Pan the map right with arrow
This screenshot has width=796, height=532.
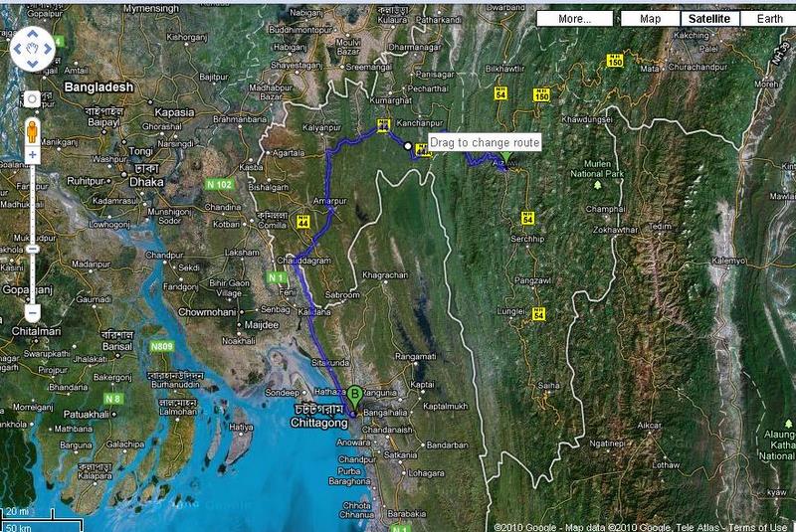pyautogui.click(x=48, y=49)
